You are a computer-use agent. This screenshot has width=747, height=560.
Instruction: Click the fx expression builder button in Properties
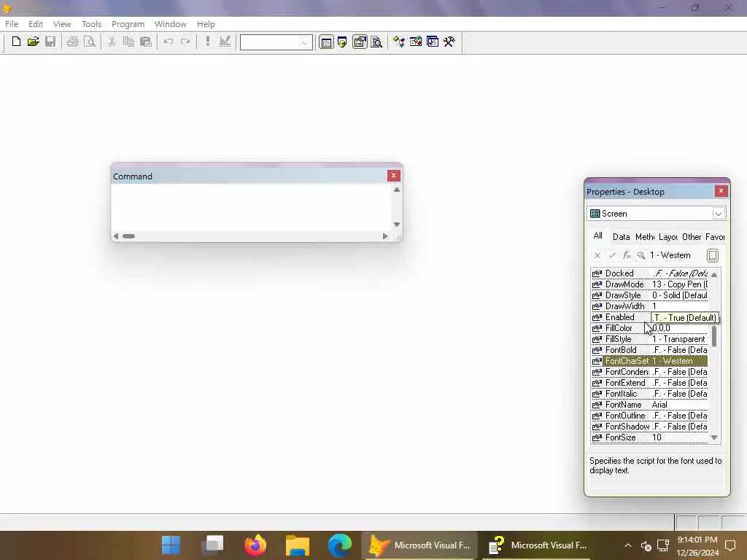click(x=627, y=256)
